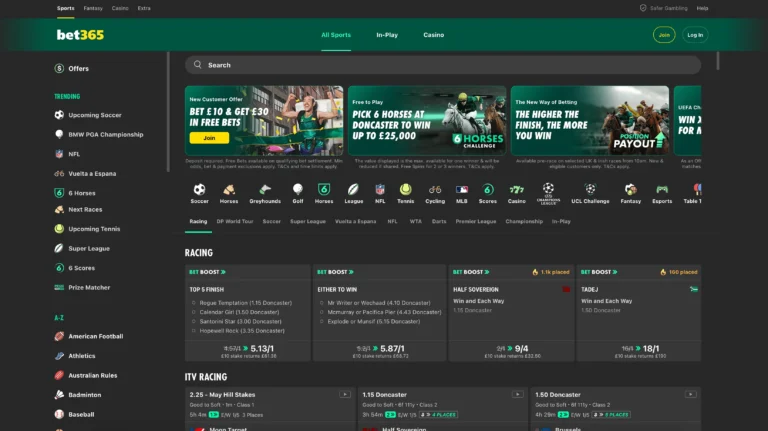
Task: Open the 6 Horses Challenge promo banner
Action: coord(426,120)
